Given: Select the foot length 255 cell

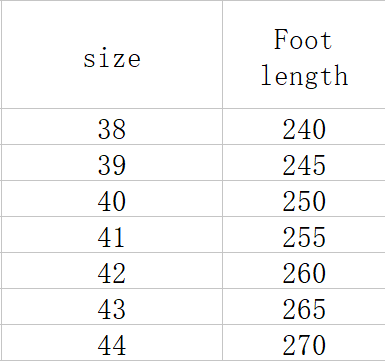Looking at the screenshot, I should (x=304, y=235).
